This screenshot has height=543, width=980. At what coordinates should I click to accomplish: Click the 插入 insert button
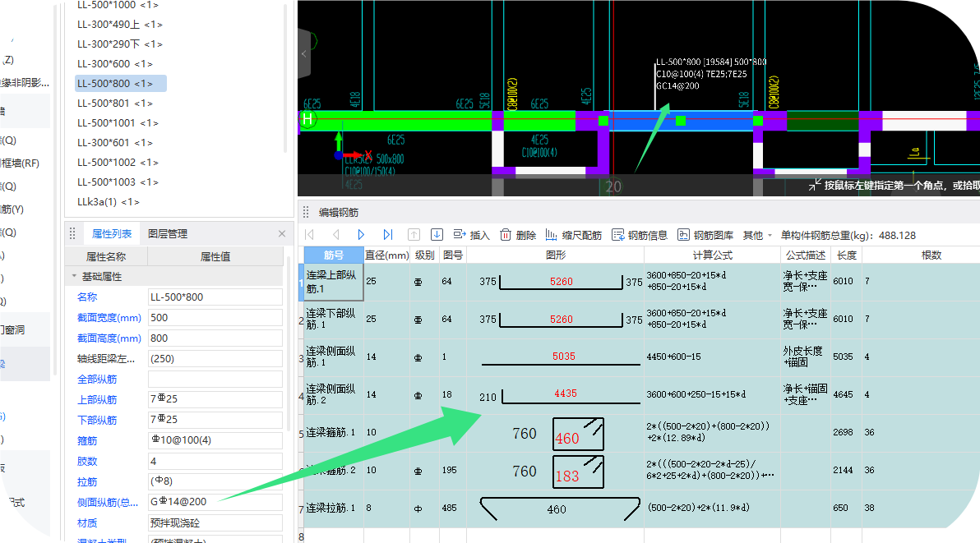click(x=471, y=235)
